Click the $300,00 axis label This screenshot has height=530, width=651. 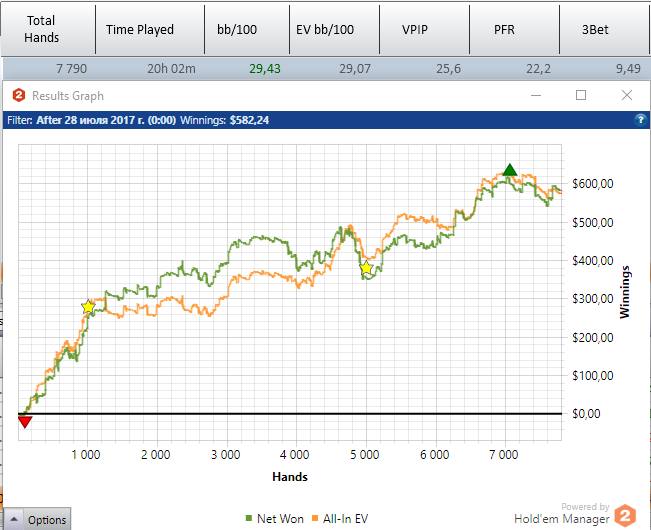point(592,298)
